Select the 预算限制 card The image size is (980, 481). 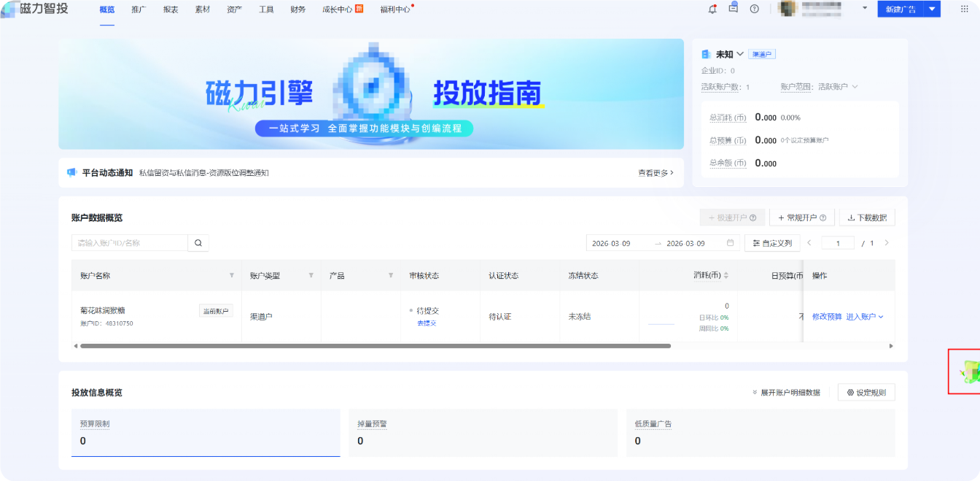[206, 433]
